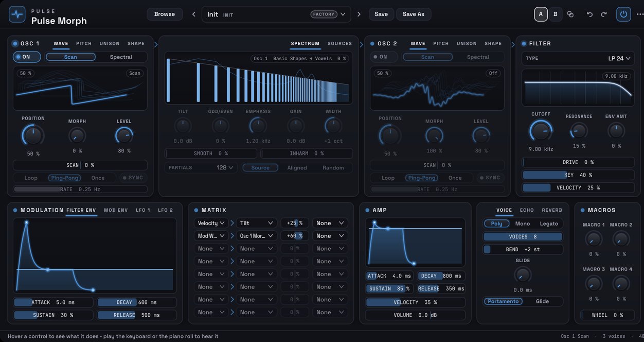The height and width of the screenshot is (342, 644).
Task: Open the Tilt destination dropdown in Matrix
Action: [257, 223]
